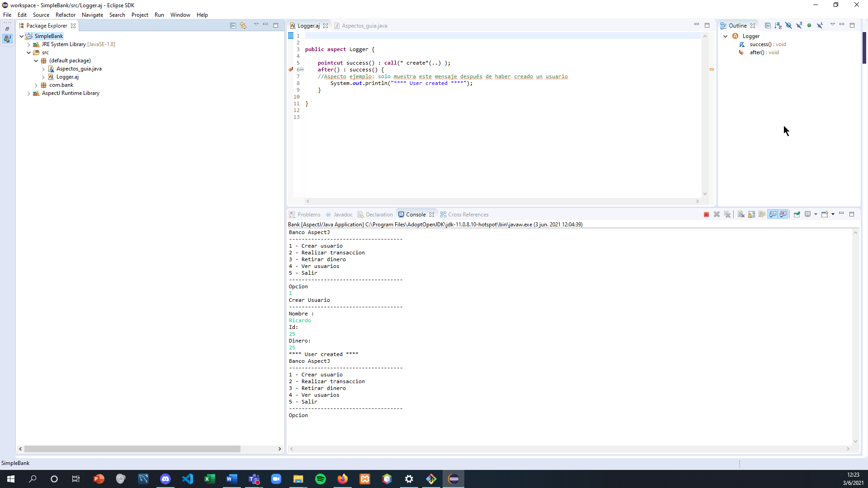Viewport: 868px width, 488px height.
Task: Toggle Hide Static Members in Outline
Action: (800, 25)
